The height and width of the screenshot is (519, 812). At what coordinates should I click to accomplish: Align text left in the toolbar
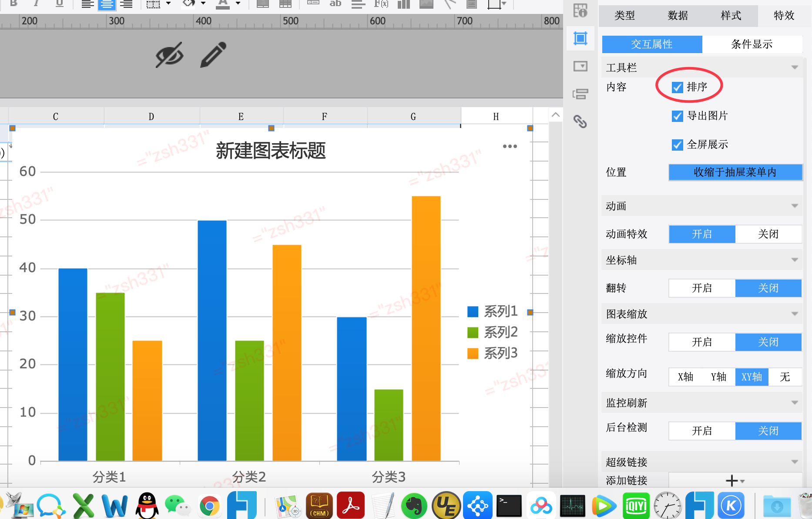[x=87, y=4]
